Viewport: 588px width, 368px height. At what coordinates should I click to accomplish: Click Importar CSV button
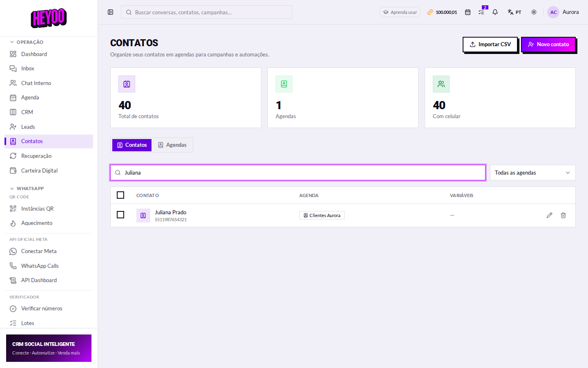(490, 45)
